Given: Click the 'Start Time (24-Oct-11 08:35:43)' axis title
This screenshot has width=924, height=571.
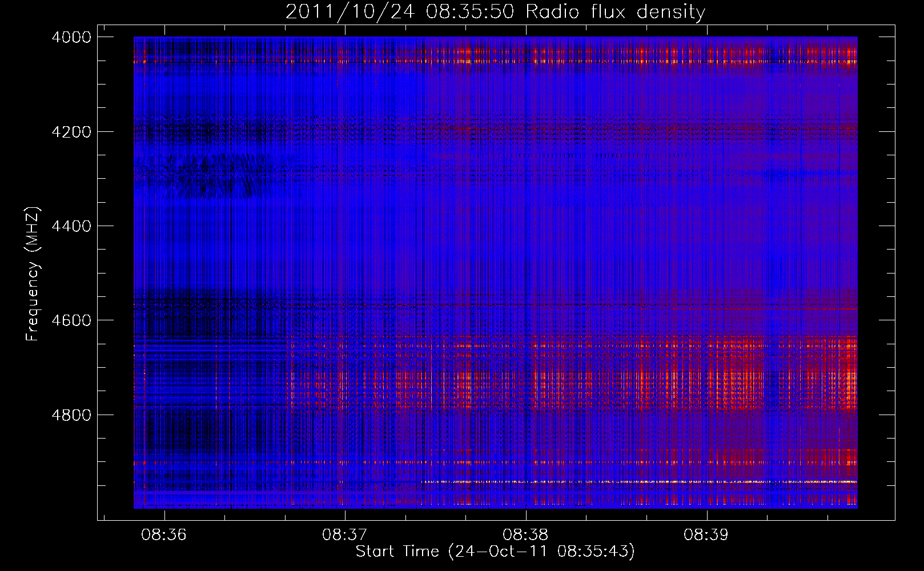Looking at the screenshot, I should pyautogui.click(x=495, y=552).
